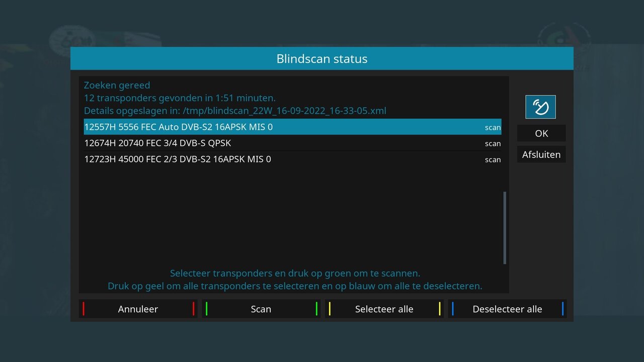
Task: Deselect all transponders via Deselecteer alle
Action: click(x=507, y=309)
